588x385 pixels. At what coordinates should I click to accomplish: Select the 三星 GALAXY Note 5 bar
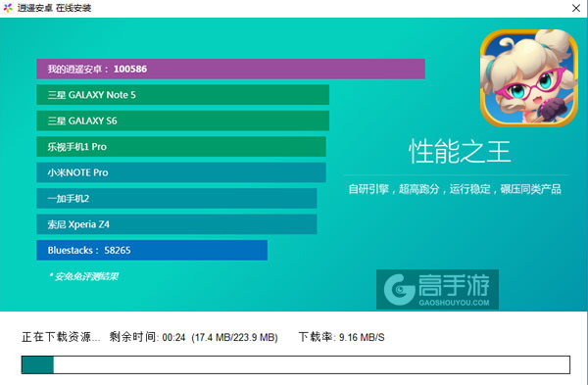(x=183, y=95)
